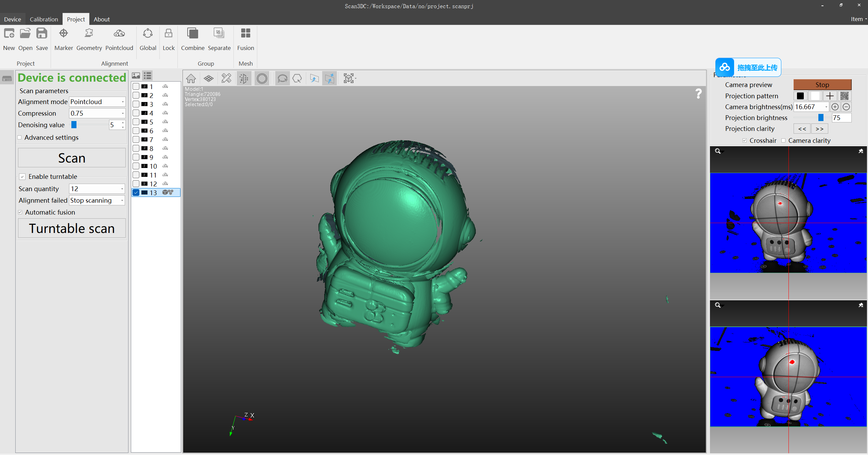Select the black projection pattern swatch

click(800, 96)
